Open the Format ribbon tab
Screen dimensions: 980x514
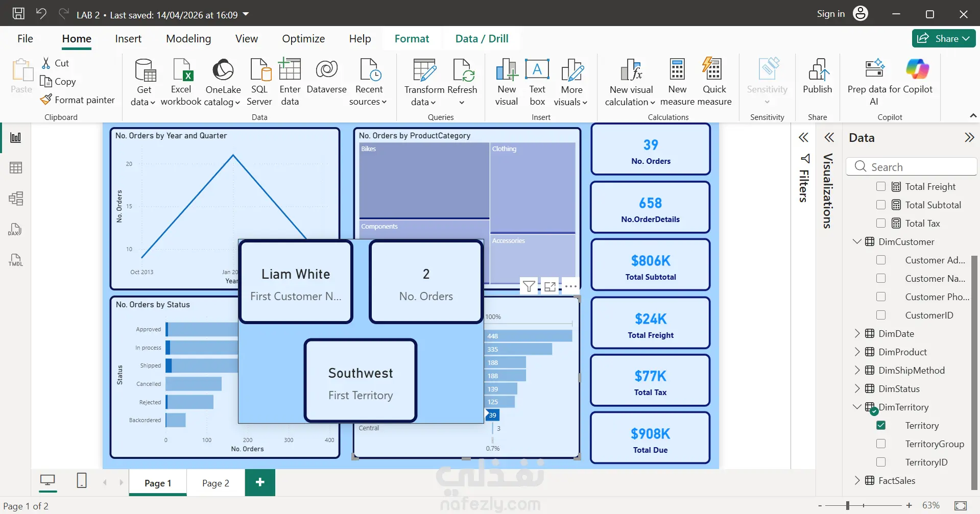click(x=412, y=39)
